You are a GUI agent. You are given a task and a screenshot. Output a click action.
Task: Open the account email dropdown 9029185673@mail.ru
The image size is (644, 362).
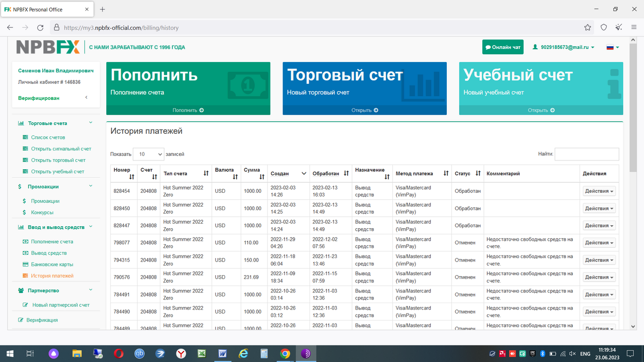pos(564,47)
